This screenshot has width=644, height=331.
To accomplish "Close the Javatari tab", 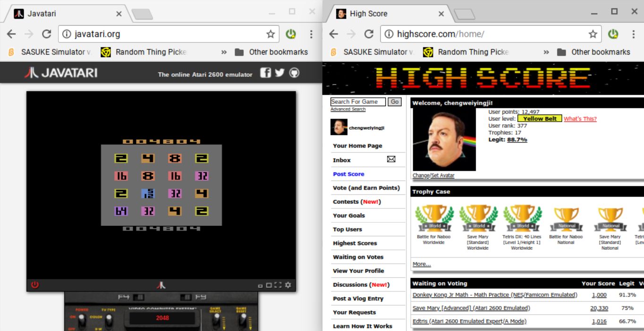I will (119, 14).
